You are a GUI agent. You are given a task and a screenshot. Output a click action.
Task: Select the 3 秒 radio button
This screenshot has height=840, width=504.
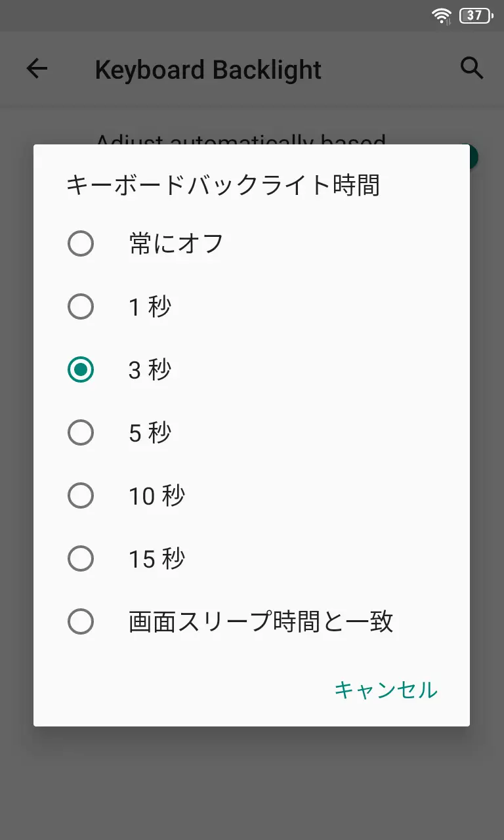pos(81,370)
